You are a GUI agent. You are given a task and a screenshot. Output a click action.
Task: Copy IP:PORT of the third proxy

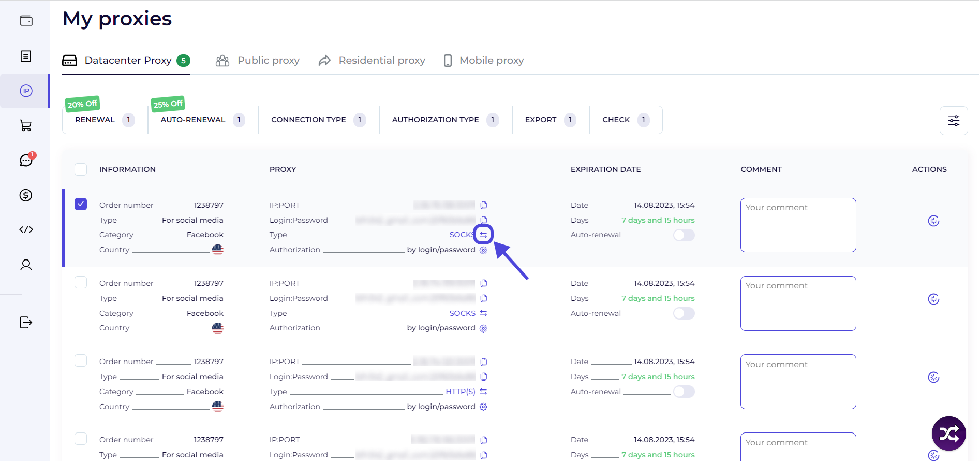[484, 362]
